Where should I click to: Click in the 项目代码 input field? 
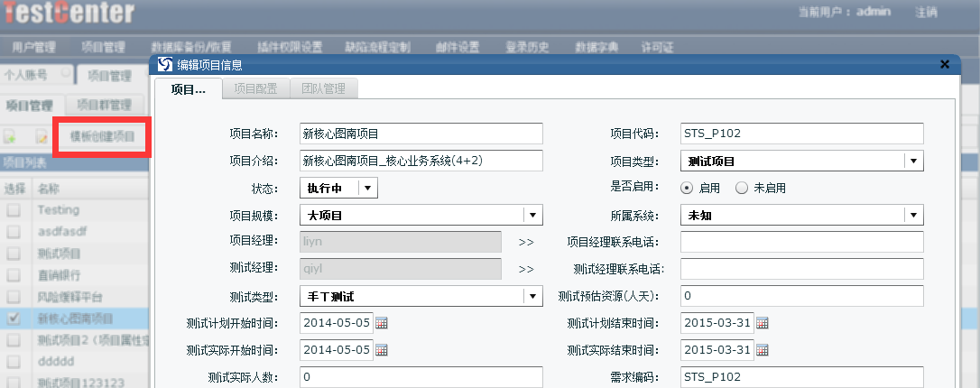coord(802,134)
